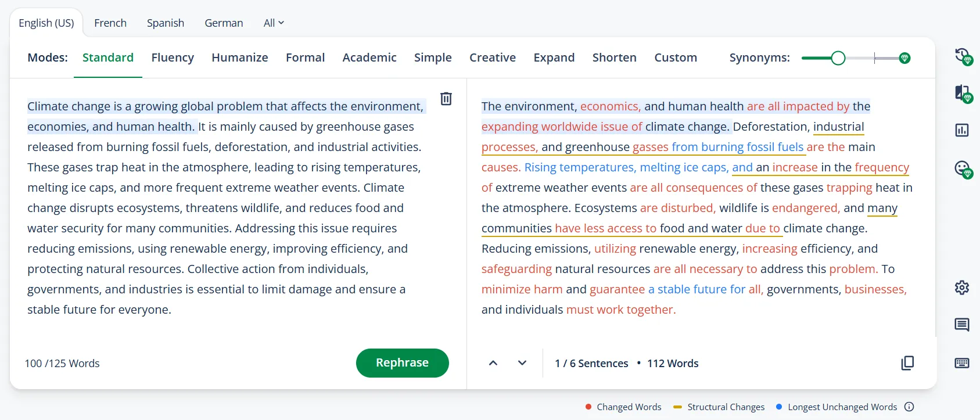The width and height of the screenshot is (980, 420).
Task: Click the legend info icon
Action: 909,407
